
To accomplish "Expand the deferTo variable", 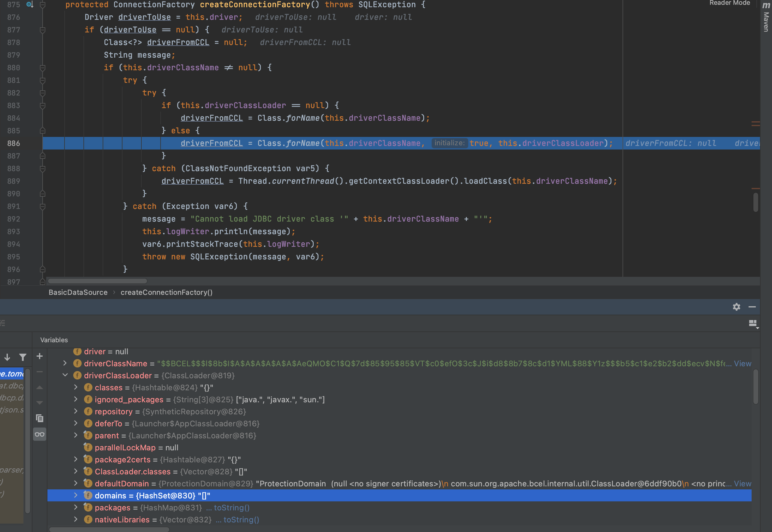I will click(x=76, y=423).
